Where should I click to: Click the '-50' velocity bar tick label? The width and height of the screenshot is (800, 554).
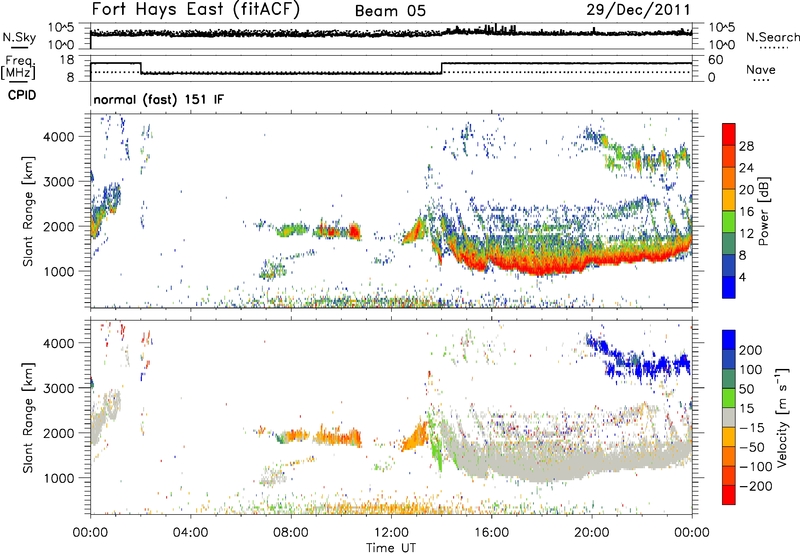pyautogui.click(x=752, y=447)
